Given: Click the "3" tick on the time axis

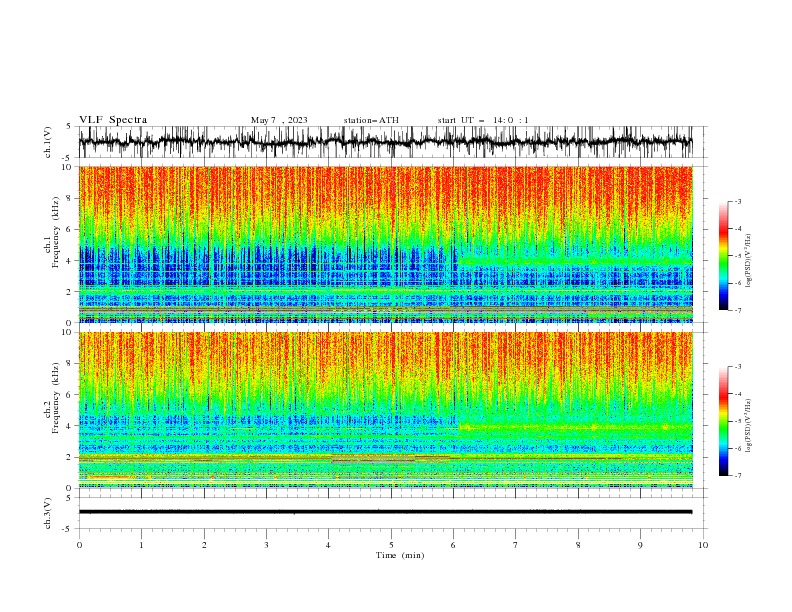Looking at the screenshot, I should point(266,545).
